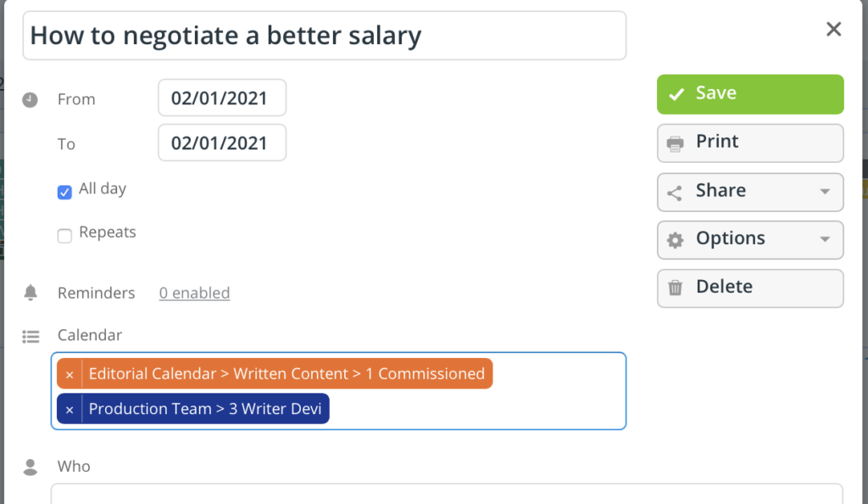This screenshot has height=504, width=868.
Task: Click the printer icon on the Print button
Action: coord(676,143)
